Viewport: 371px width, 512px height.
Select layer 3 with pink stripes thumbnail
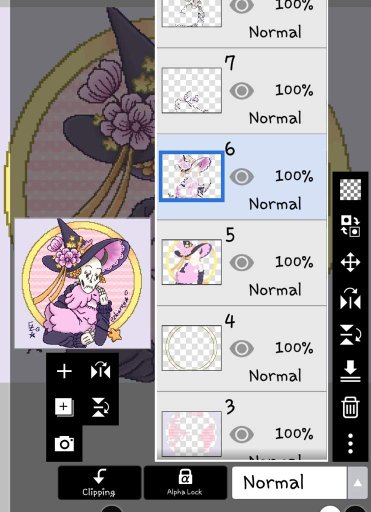[x=192, y=434]
